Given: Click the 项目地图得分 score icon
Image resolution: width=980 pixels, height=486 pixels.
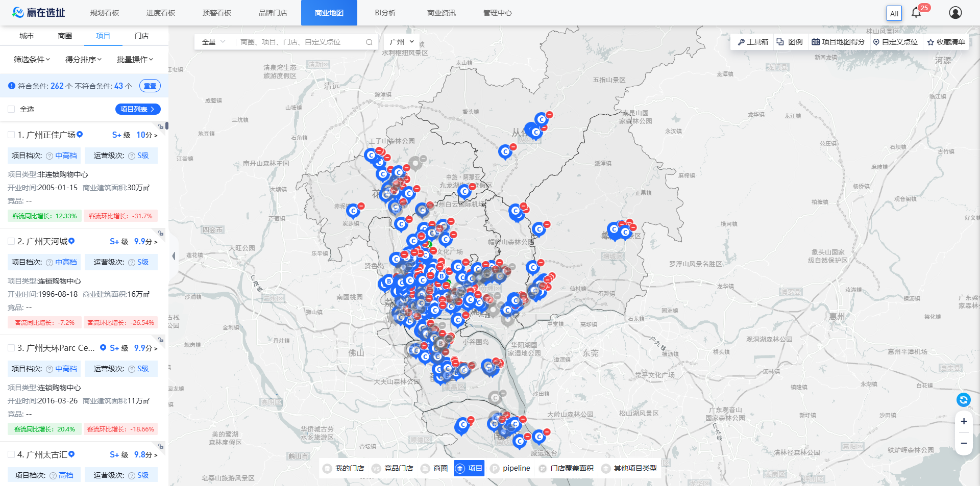Looking at the screenshot, I should [x=816, y=42].
